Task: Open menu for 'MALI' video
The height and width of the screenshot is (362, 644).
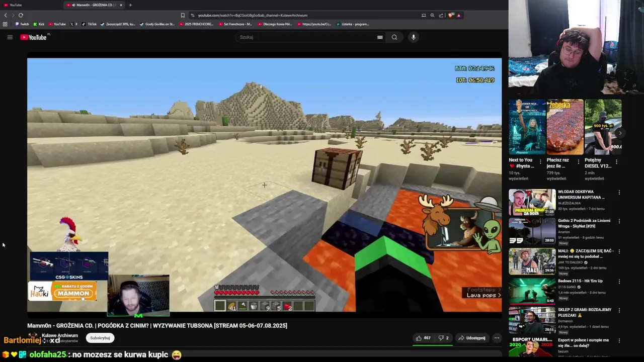Action: point(619,251)
